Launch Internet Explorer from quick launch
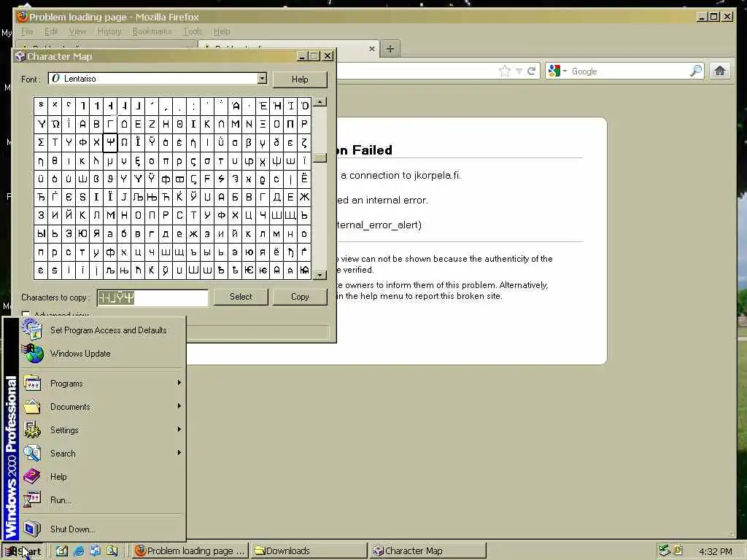 click(x=79, y=551)
